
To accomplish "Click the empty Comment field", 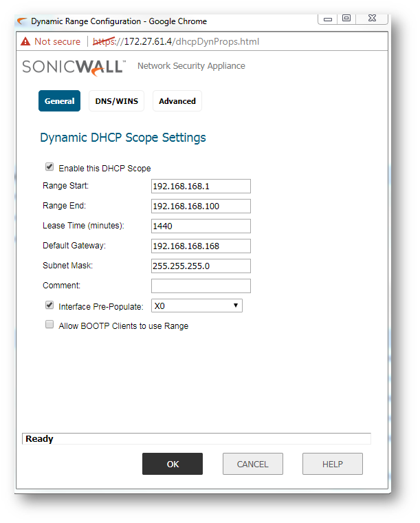I will [201, 286].
